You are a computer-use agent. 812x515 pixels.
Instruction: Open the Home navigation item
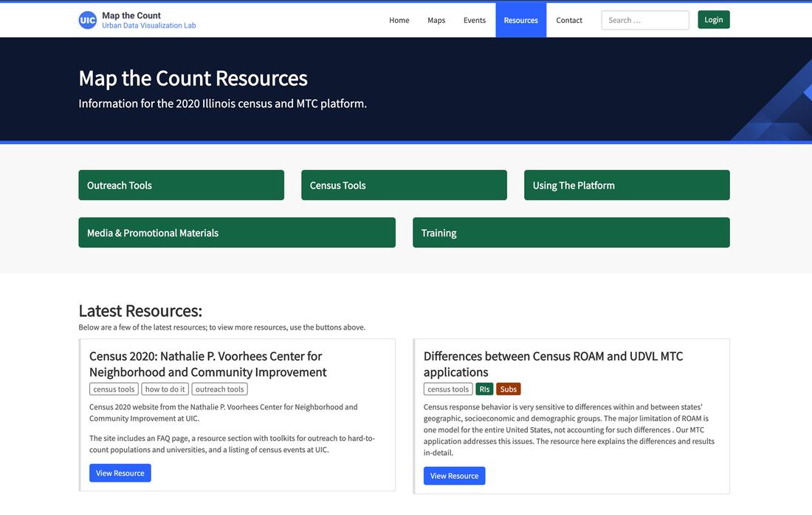point(399,19)
